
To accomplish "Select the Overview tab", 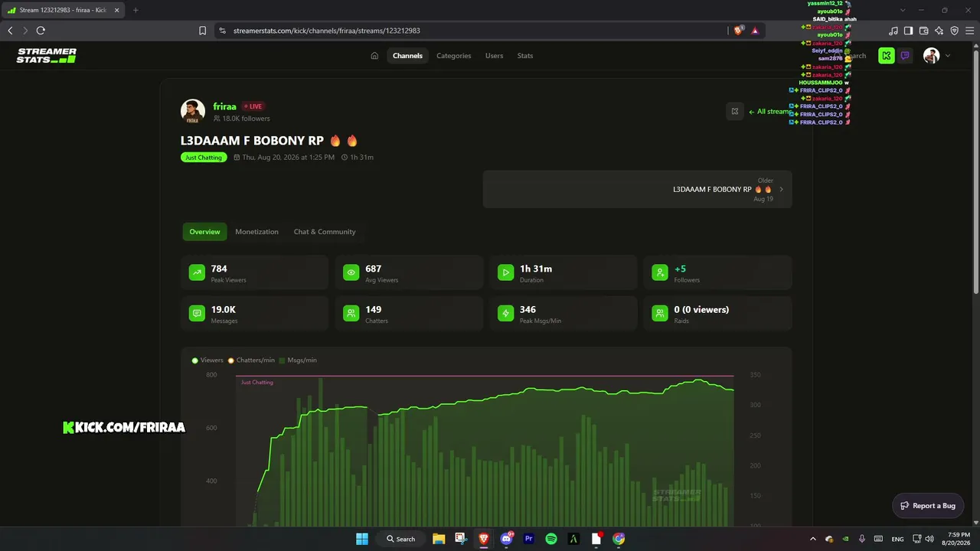I will [204, 232].
